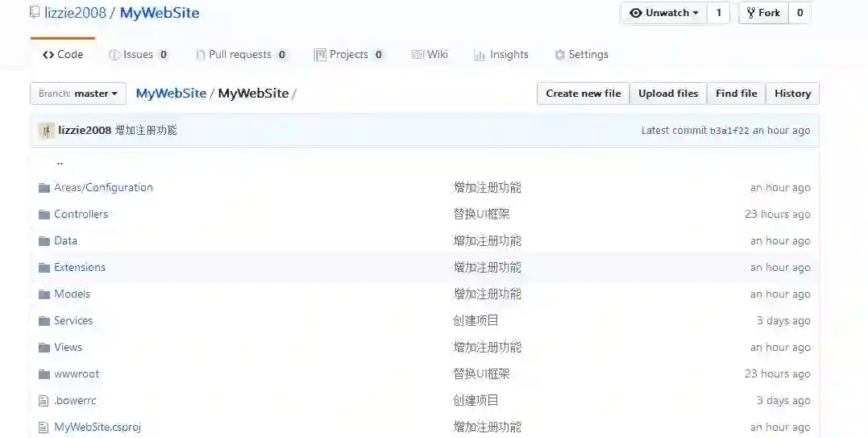
Task: Open 创建项目 commit in .bowerrc row
Action: point(476,400)
